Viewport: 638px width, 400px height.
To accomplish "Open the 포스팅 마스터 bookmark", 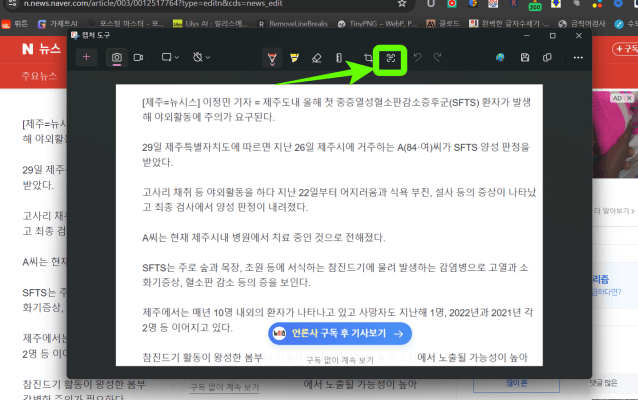I will [126, 24].
